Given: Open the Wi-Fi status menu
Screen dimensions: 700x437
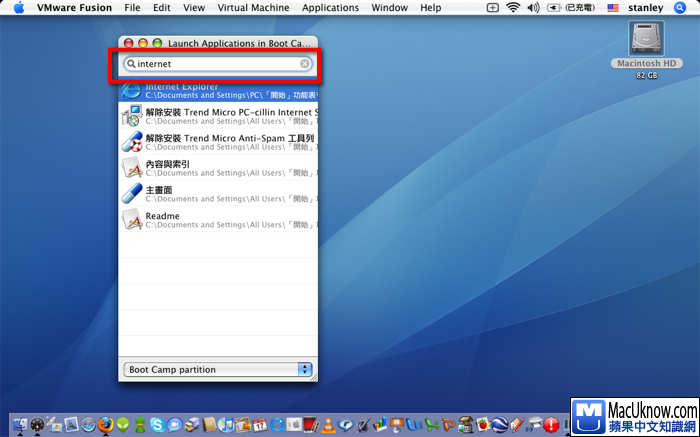Looking at the screenshot, I should pos(513,8).
